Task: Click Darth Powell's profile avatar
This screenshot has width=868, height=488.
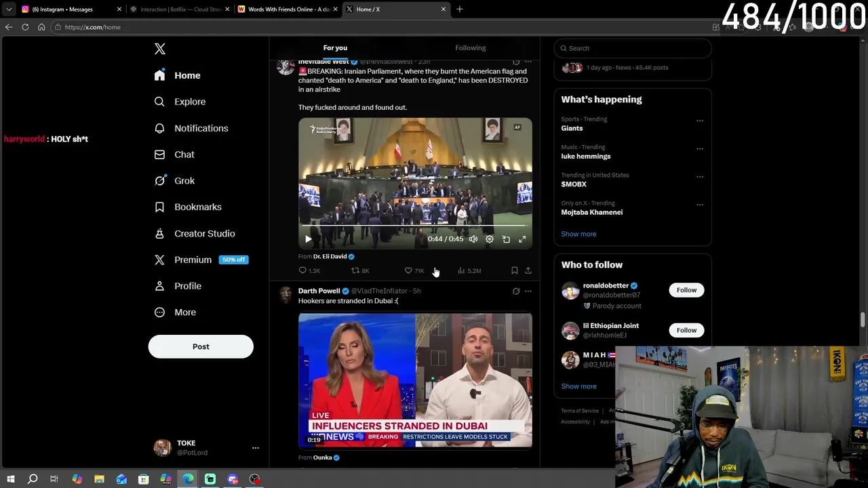Action: pos(286,295)
